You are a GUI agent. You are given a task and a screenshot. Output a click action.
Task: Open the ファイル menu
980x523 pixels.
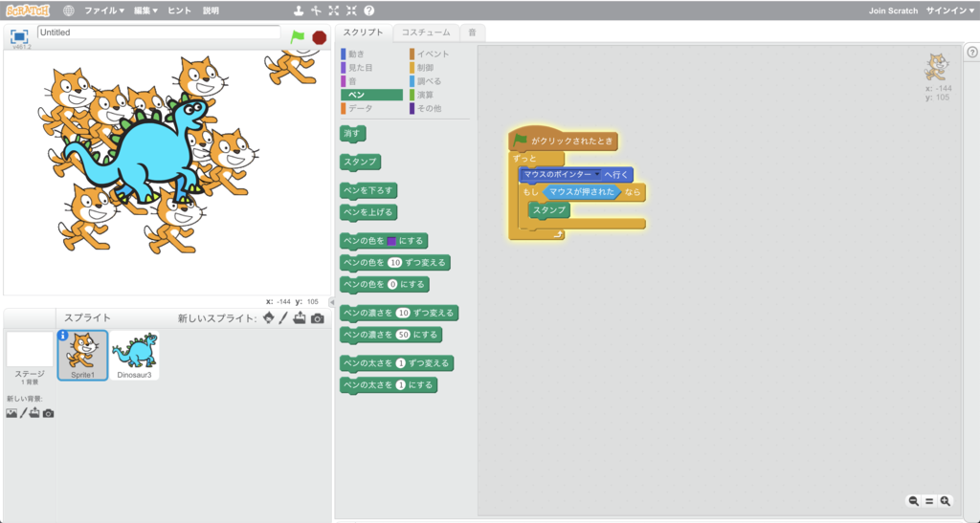[x=104, y=11]
